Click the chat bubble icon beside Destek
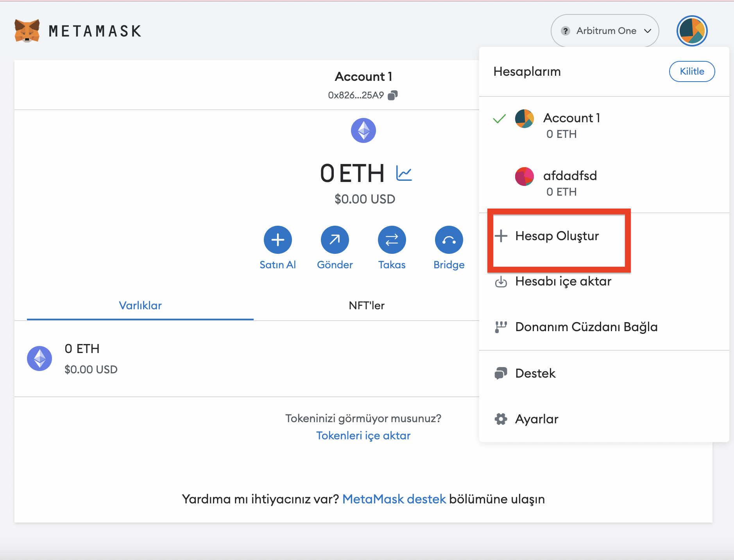 501,373
